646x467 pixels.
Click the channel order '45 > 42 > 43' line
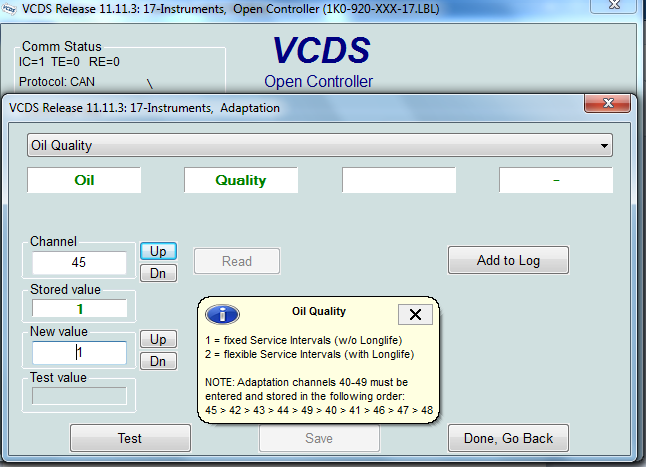coord(319,410)
